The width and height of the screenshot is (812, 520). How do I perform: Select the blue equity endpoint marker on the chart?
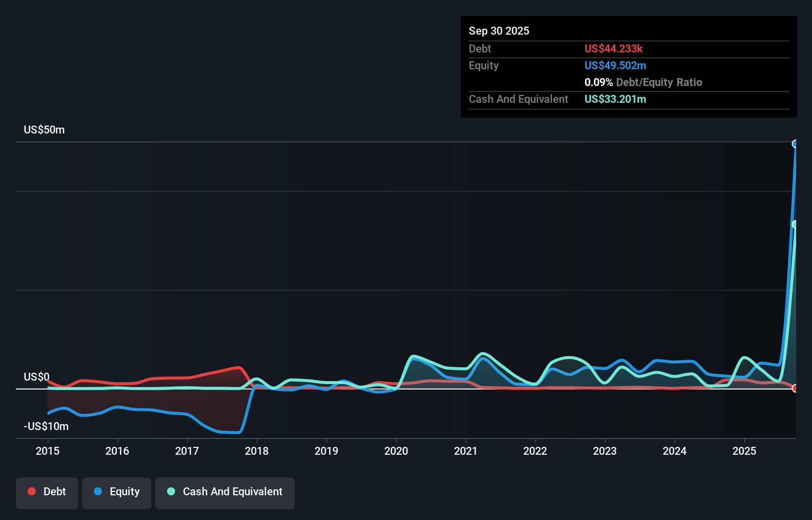(795, 144)
